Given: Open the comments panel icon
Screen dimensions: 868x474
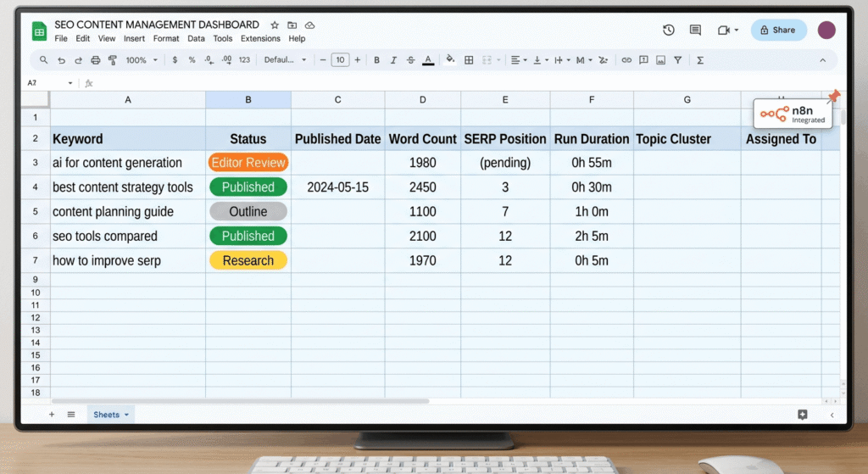Looking at the screenshot, I should point(695,30).
